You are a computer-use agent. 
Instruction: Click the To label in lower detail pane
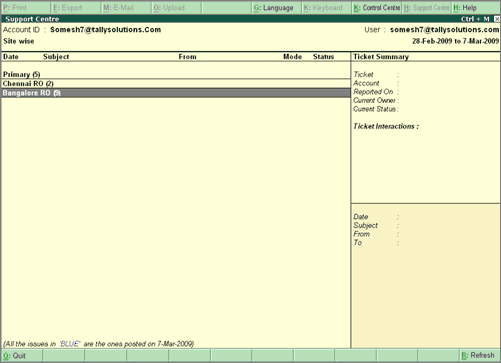[x=358, y=243]
